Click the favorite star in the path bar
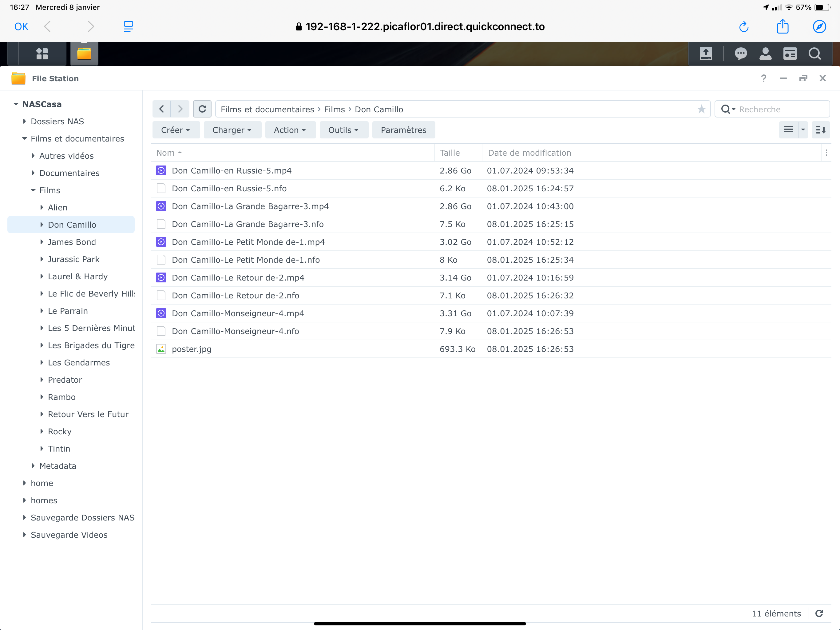Image resolution: width=840 pixels, height=630 pixels. click(701, 110)
